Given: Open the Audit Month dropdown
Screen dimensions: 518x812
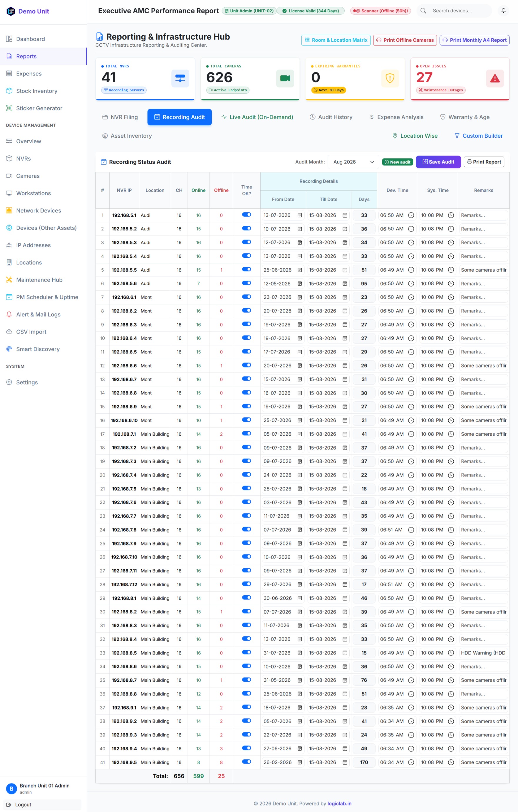Looking at the screenshot, I should coord(353,162).
